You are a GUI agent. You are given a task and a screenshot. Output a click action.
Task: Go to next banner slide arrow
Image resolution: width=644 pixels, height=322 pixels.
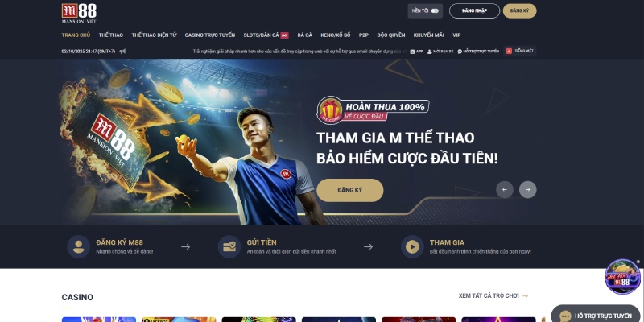coord(528,190)
